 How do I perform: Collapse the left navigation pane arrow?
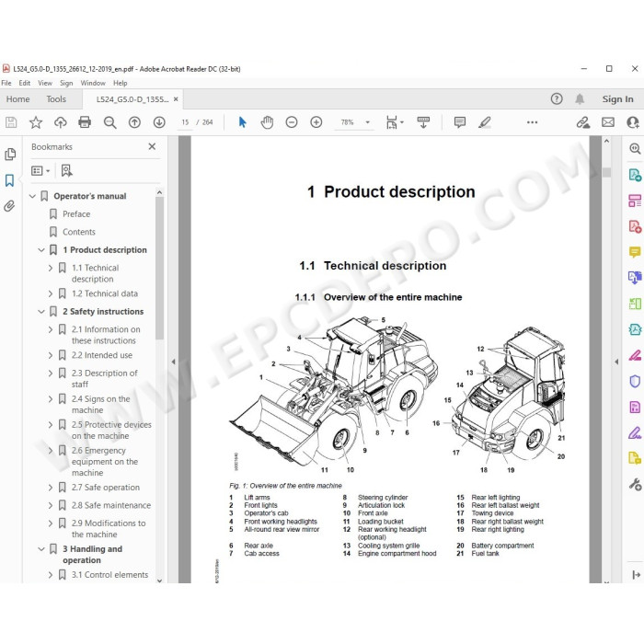coord(173,362)
